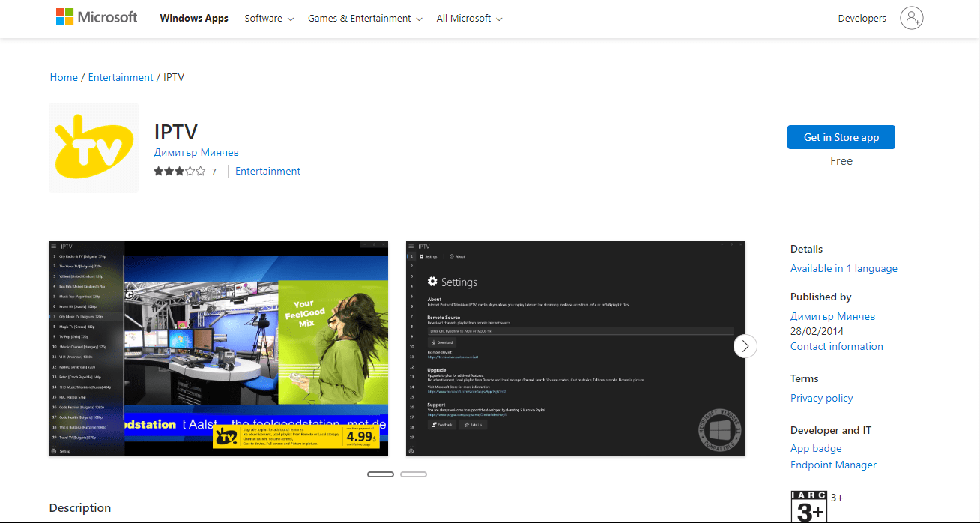
Task: Open the Developers link in the header
Action: coord(862,19)
